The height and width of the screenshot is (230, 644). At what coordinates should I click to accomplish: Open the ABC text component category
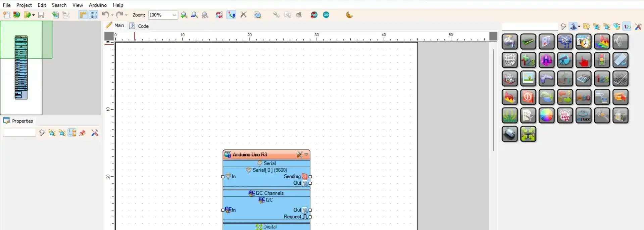pyautogui.click(x=584, y=97)
